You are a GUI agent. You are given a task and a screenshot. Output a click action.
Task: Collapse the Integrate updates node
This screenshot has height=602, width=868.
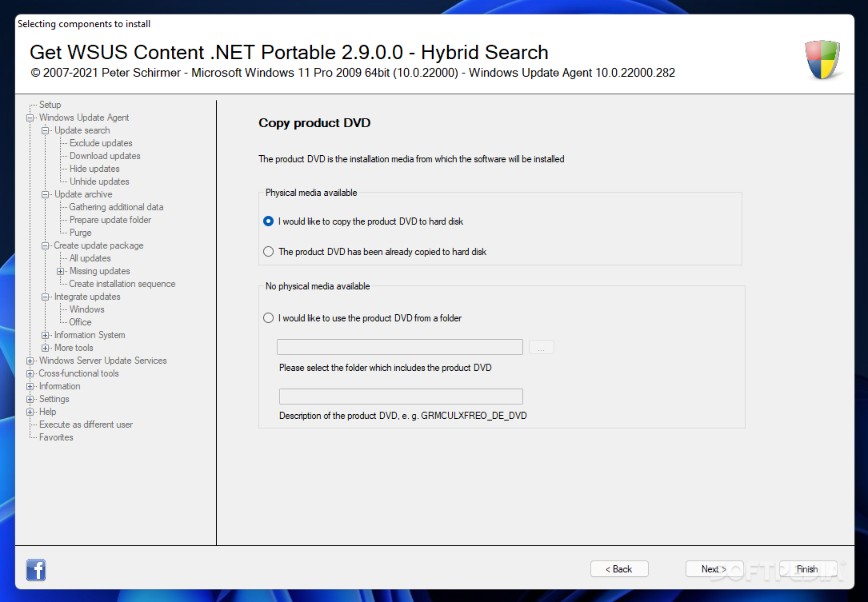click(x=46, y=297)
